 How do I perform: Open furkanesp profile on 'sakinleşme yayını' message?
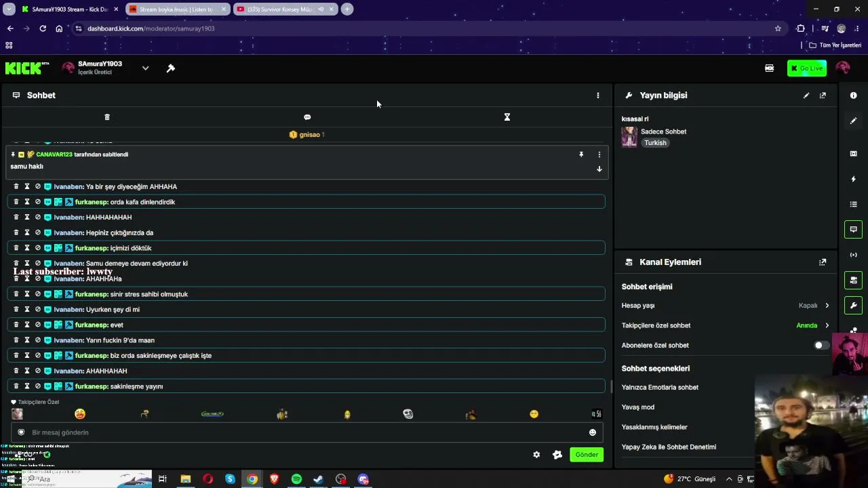92,386
